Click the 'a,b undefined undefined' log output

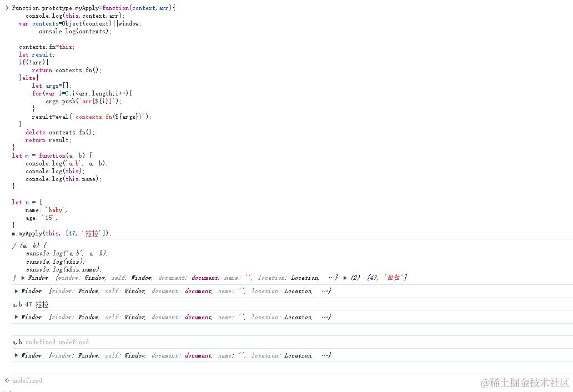(51, 343)
